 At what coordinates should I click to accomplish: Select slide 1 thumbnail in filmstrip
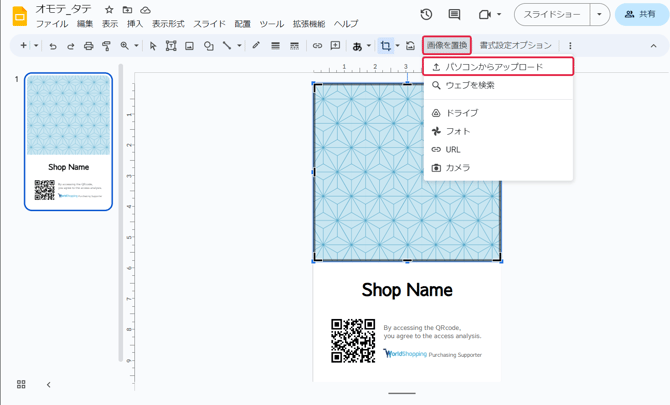(x=68, y=141)
